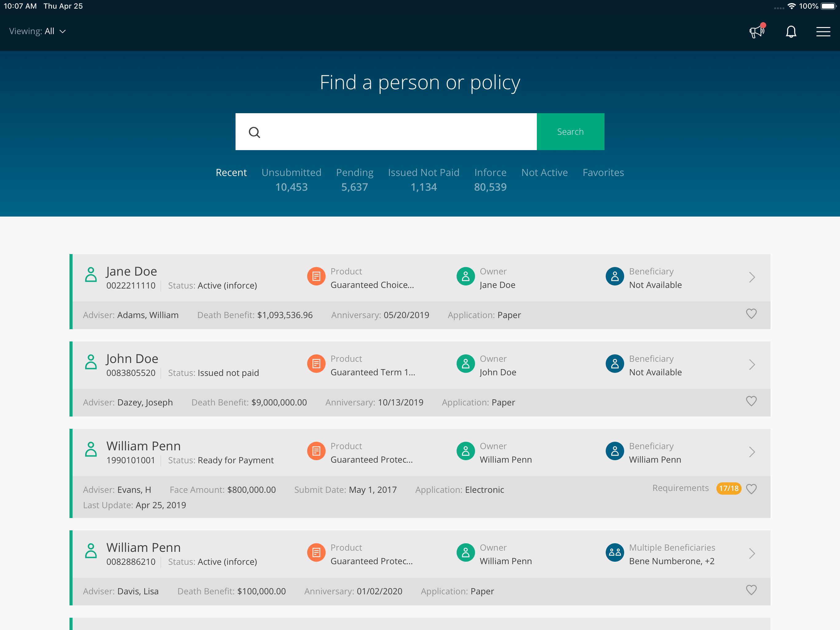Image resolution: width=840 pixels, height=630 pixels.
Task: Switch to the Inforce tab
Action: [490, 179]
